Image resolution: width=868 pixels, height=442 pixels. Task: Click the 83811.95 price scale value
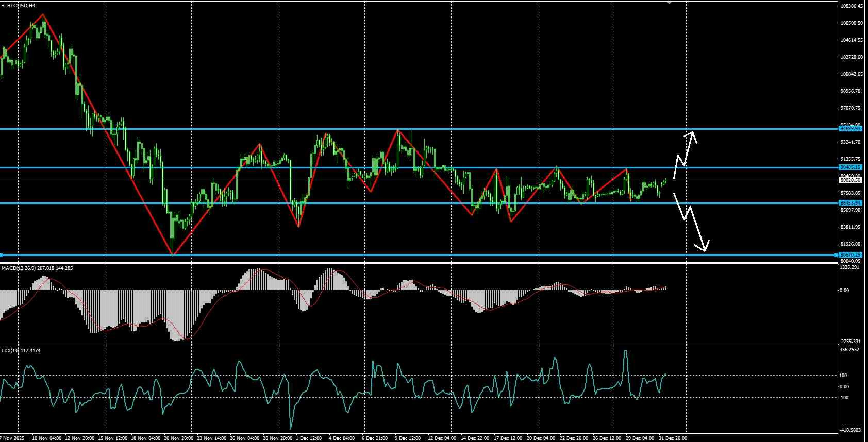[x=850, y=227]
